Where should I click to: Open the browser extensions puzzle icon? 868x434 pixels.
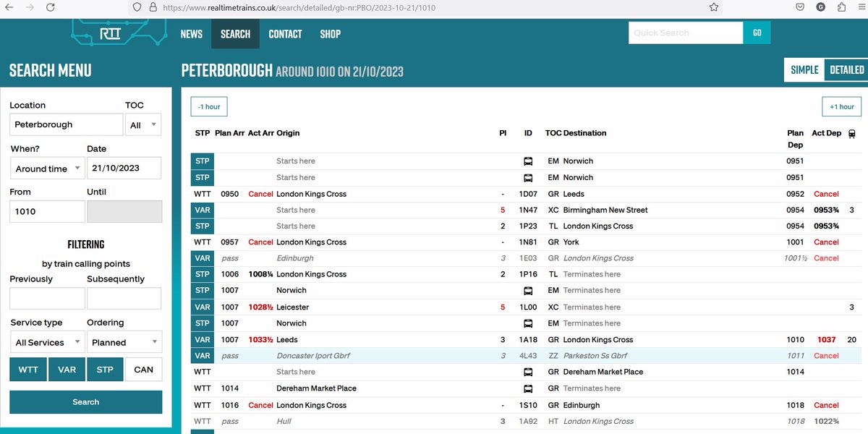pyautogui.click(x=841, y=7)
